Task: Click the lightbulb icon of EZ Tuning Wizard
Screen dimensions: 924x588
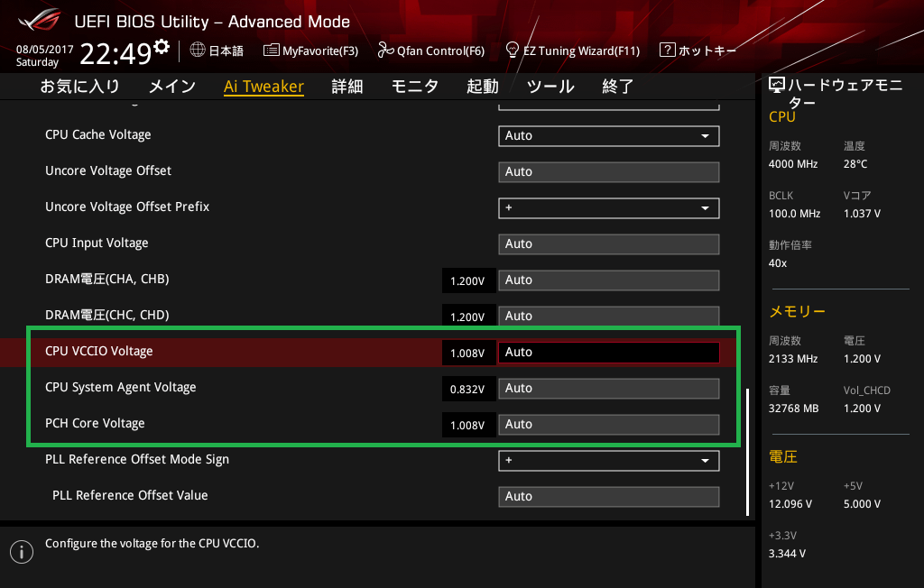Action: [x=513, y=50]
